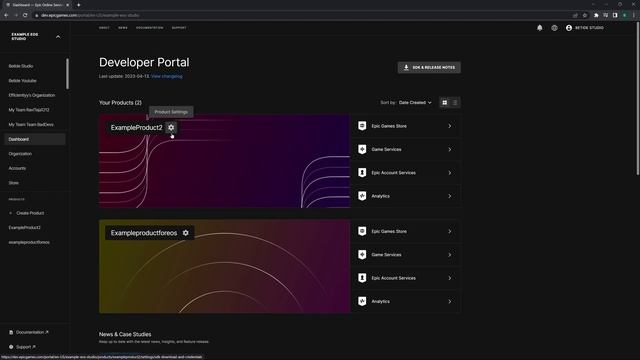Click the share icon in address bar
Image resolution: width=640 pixels, height=360 pixels.
point(575,15)
